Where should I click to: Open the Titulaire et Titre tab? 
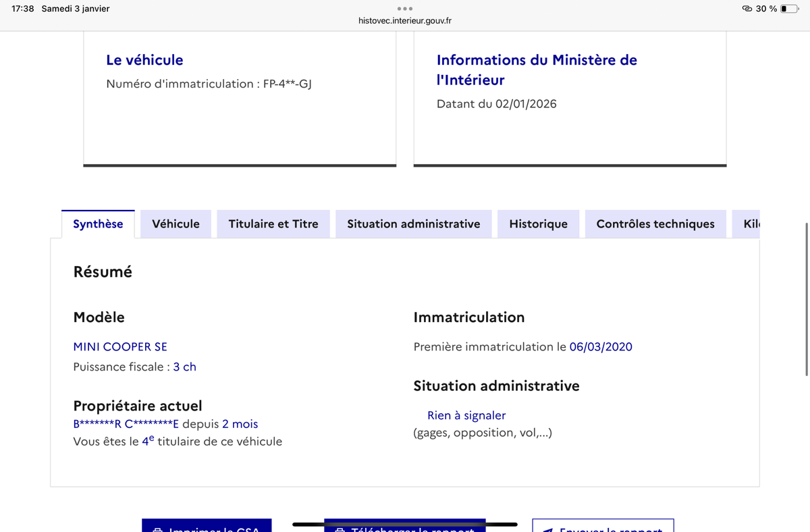pos(273,224)
